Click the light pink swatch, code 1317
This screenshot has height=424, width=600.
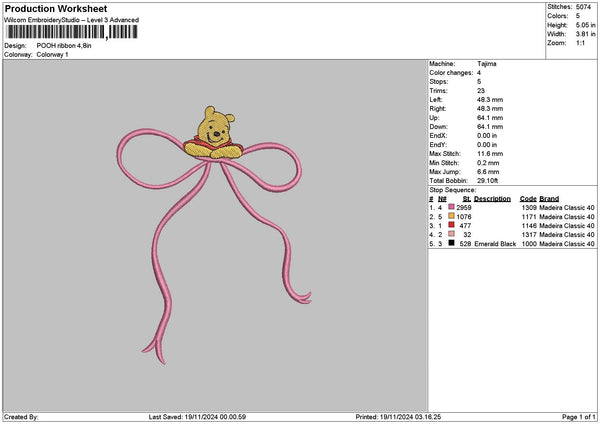tap(452, 234)
